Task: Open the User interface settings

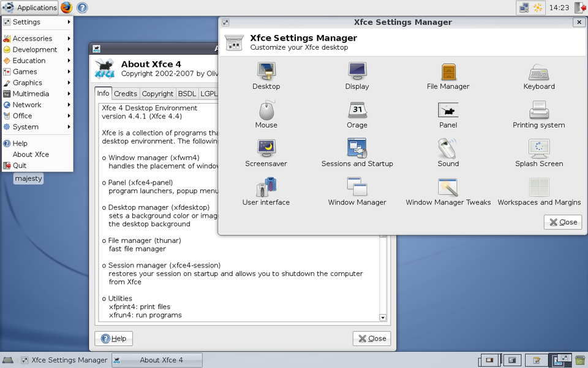Action: point(266,192)
